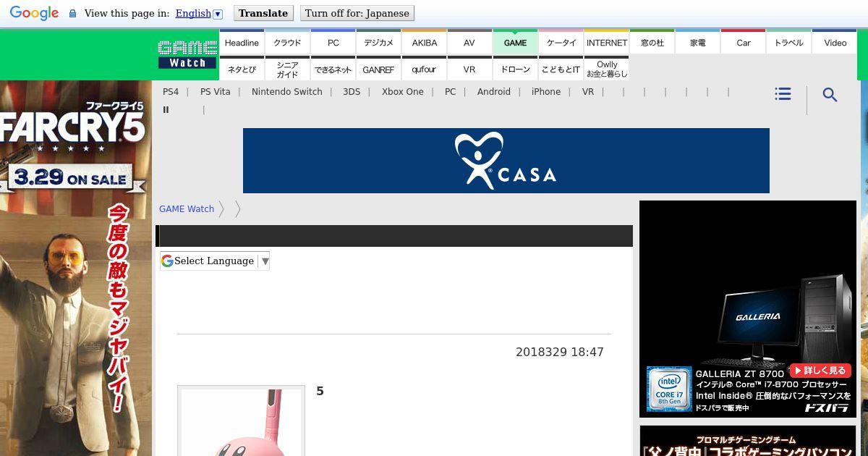Click the Google G icon in language selector
868x456 pixels.
tap(167, 261)
